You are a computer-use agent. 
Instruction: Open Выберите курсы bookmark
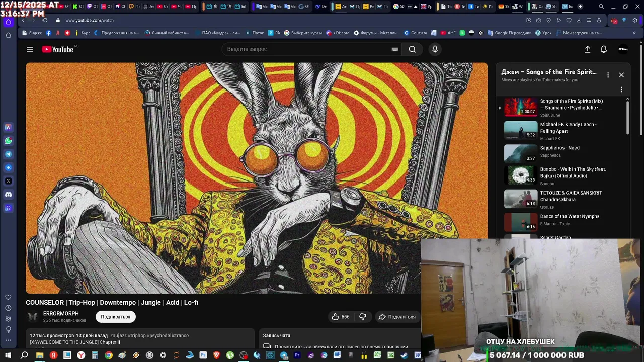coord(303,33)
